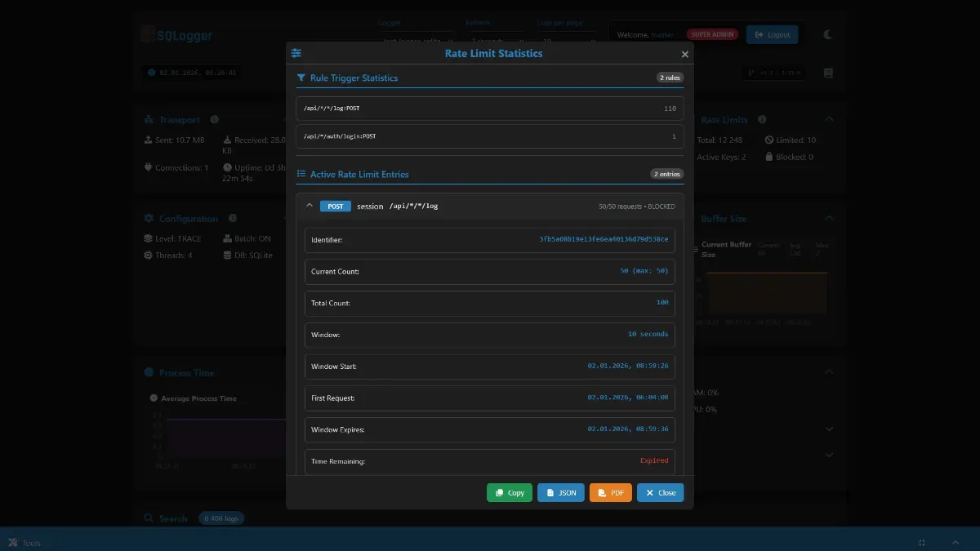
Task: Click the Limited ban icon in Rate Limits
Action: 769,140
